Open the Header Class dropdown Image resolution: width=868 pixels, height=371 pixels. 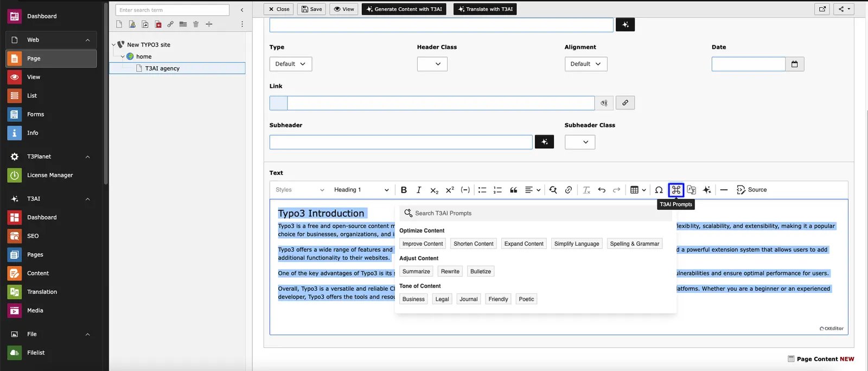click(x=432, y=64)
